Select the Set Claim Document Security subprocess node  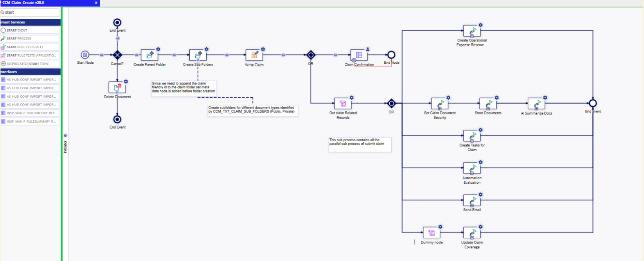click(x=439, y=104)
